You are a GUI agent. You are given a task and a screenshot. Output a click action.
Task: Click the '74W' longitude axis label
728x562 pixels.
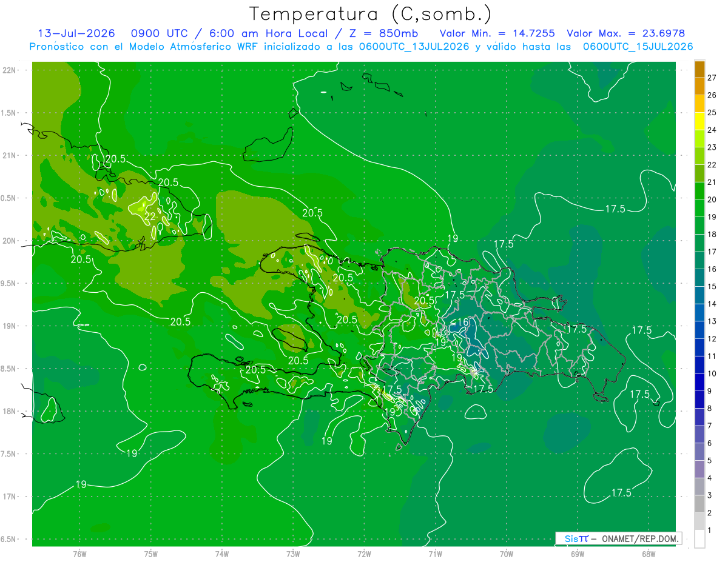[x=222, y=554]
